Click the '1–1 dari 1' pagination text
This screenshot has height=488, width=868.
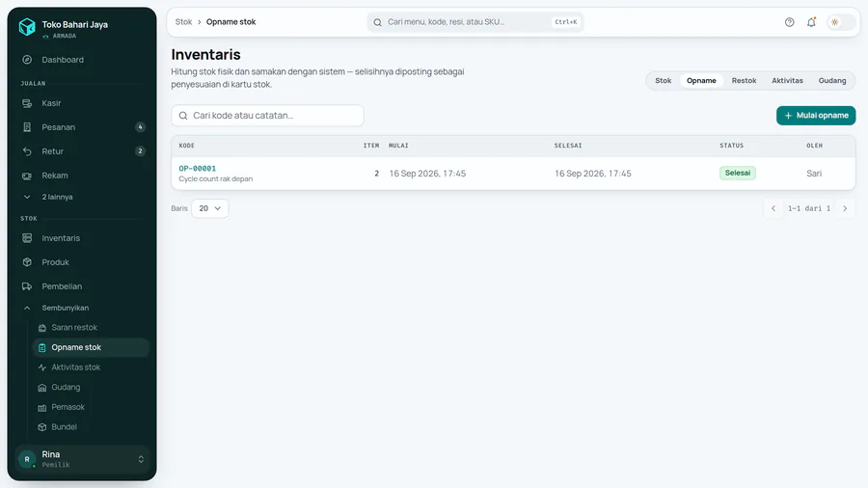(x=809, y=208)
